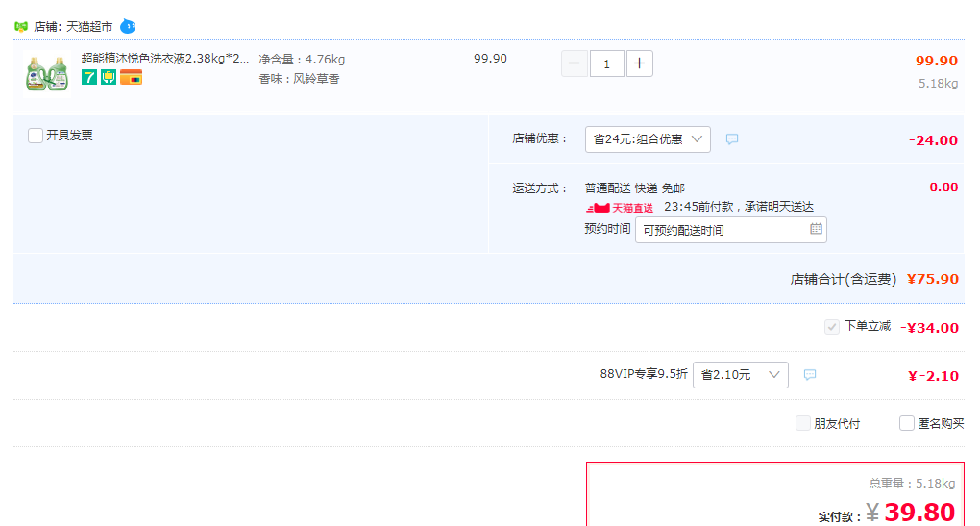
Task: Click the red 99.90 item subtotal
Action: tap(936, 61)
